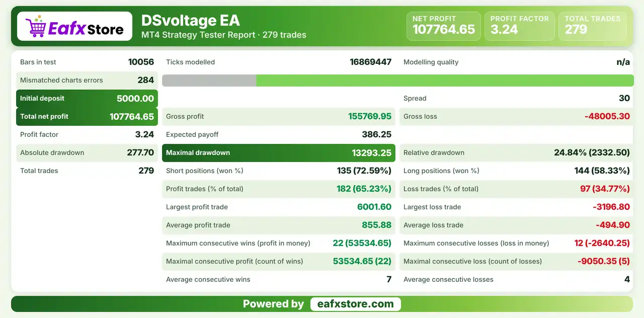The image size is (644, 318).
Task: Select the Largest loss trade value -3196.80
Action: 611,207
